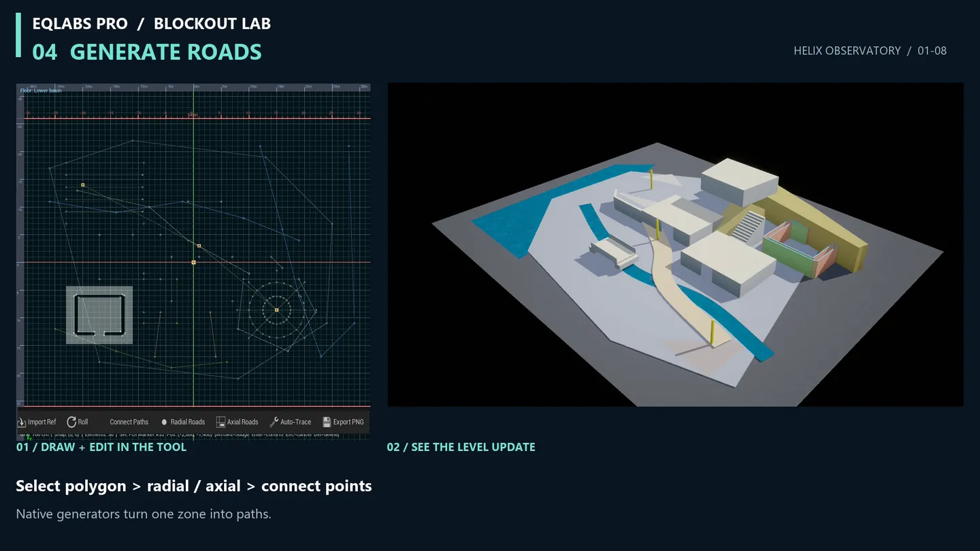Screen dimensions: 980x551
Task: Click "Select polygon > radial / axial > connect points"
Action: coord(194,486)
